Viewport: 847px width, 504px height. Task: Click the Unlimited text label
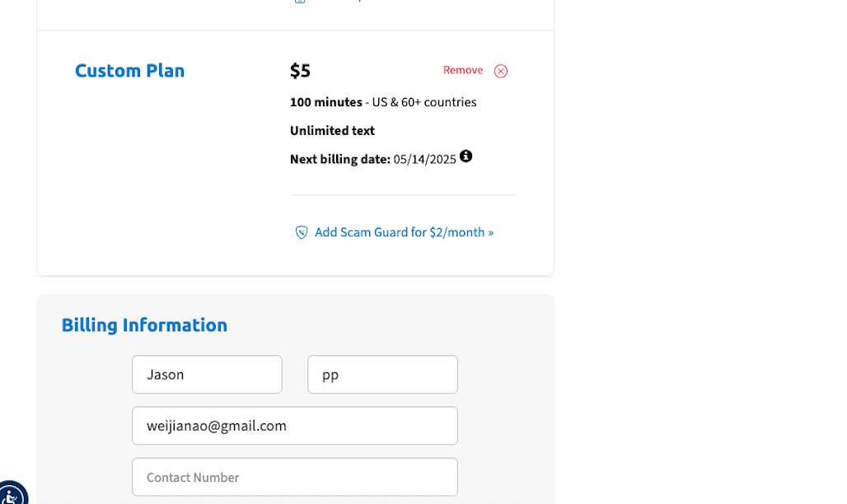coord(332,131)
